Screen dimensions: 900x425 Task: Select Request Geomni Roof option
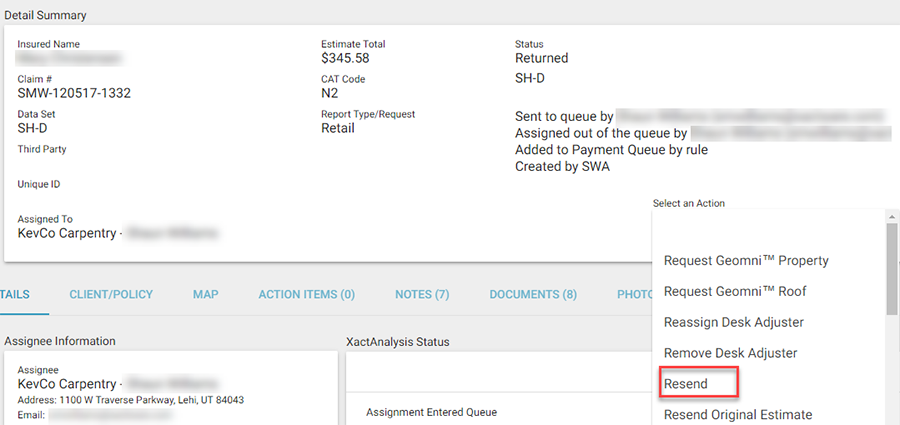point(735,292)
